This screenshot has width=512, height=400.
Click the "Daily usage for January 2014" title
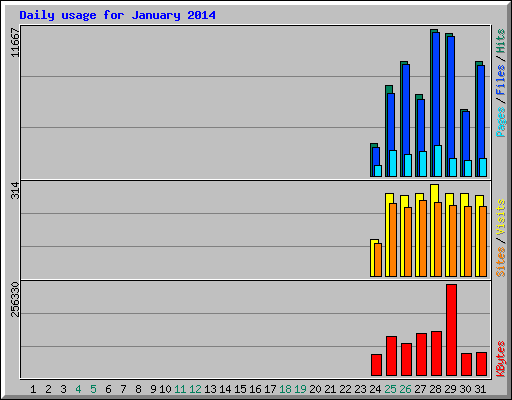point(117,15)
